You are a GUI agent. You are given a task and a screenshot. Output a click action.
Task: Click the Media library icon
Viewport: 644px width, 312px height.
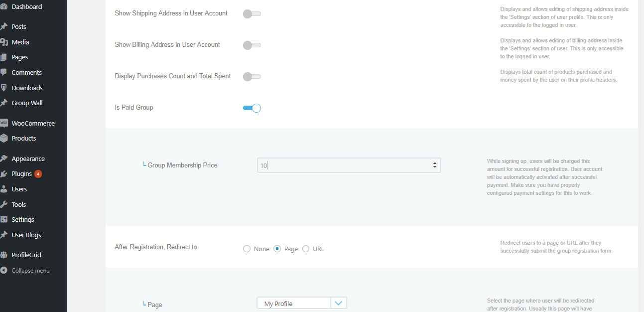tap(3, 42)
